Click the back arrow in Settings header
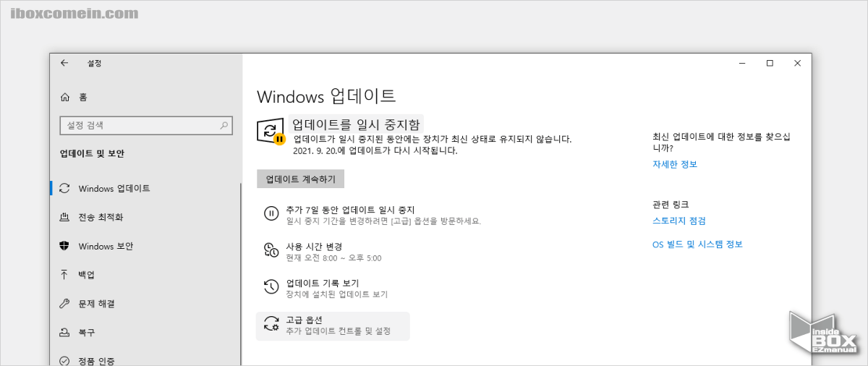 point(64,63)
